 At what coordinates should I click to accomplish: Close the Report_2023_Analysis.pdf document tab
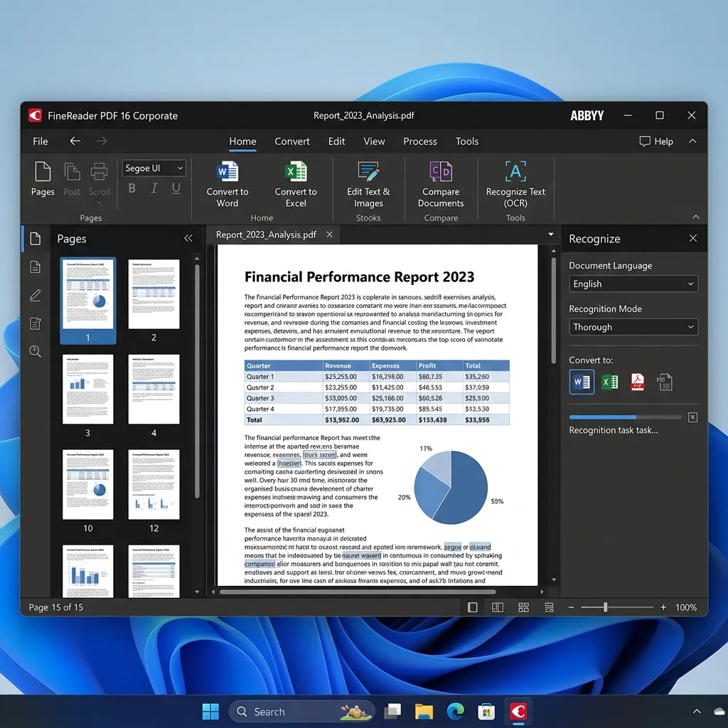point(329,235)
